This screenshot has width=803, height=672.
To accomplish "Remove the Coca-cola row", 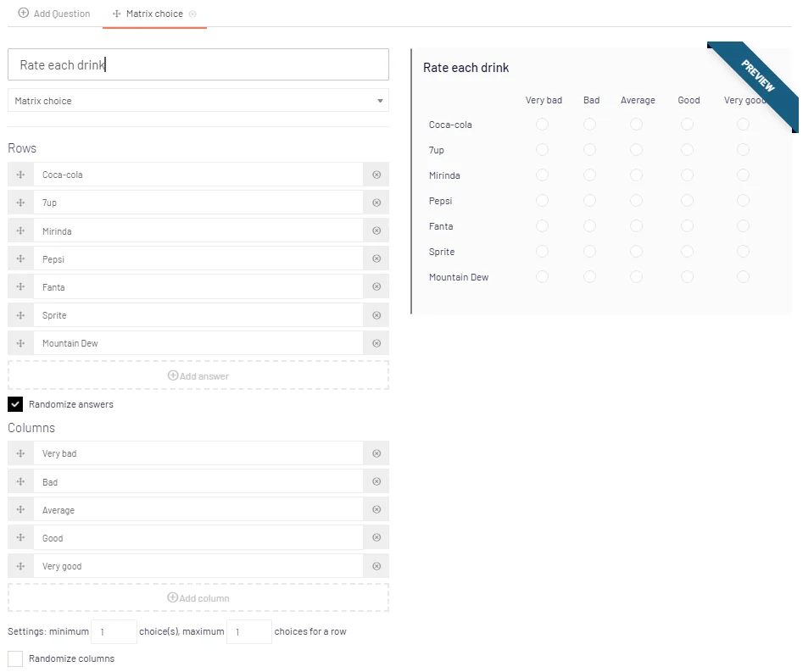I will pyautogui.click(x=376, y=175).
